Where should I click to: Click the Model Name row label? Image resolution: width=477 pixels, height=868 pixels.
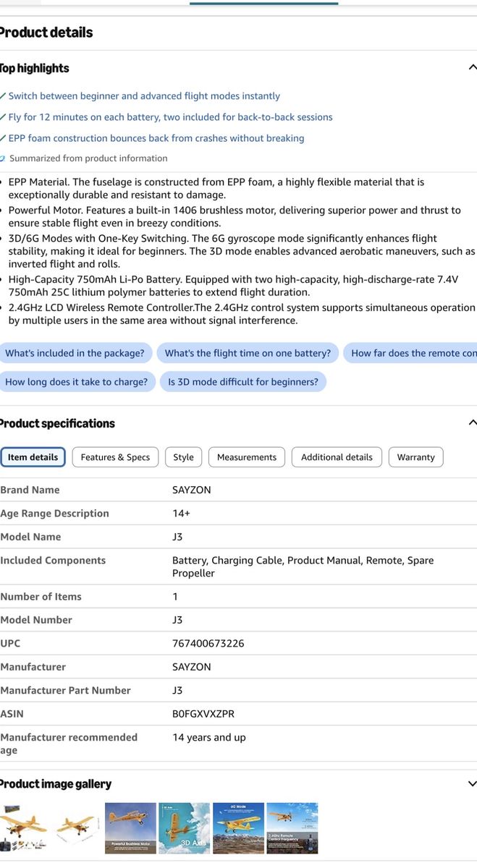(30, 537)
